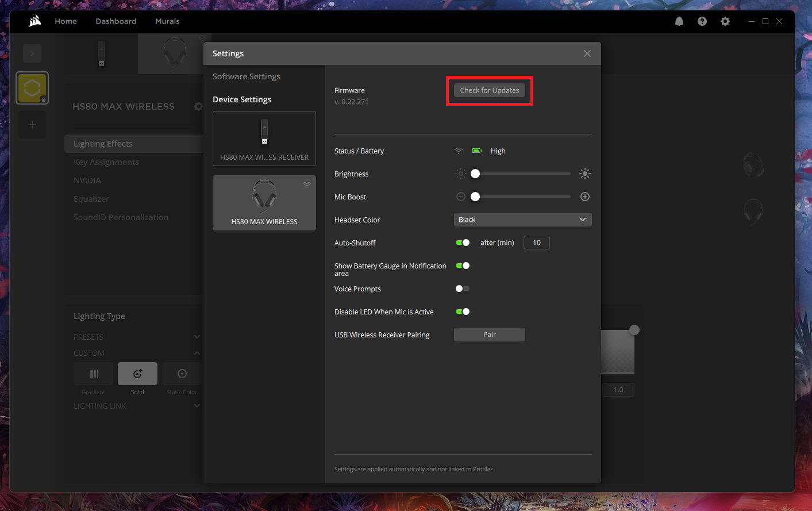Open the Headset Color dropdown
The image size is (812, 511).
pos(522,220)
